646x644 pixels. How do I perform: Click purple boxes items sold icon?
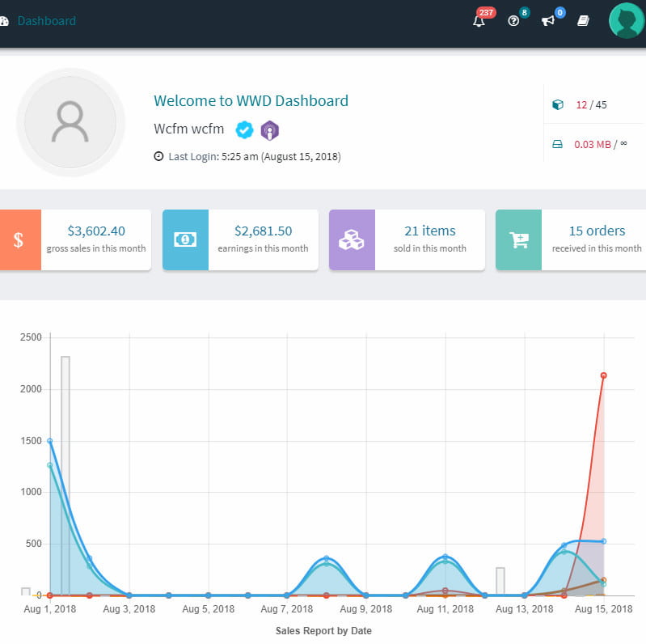pos(352,240)
